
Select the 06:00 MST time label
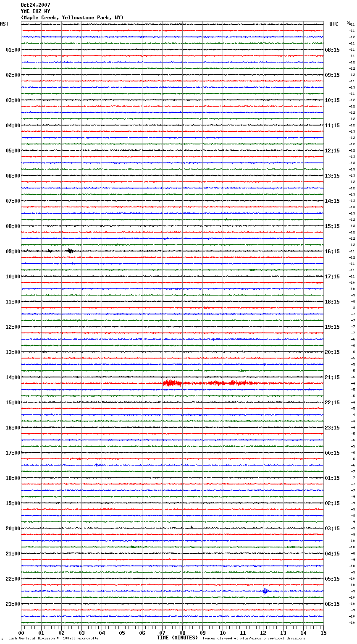coord(13,176)
